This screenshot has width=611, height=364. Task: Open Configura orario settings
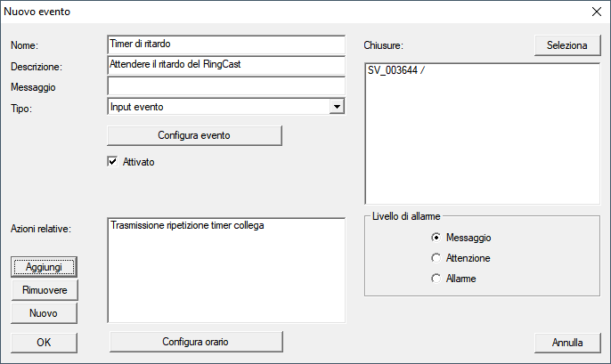pyautogui.click(x=194, y=342)
